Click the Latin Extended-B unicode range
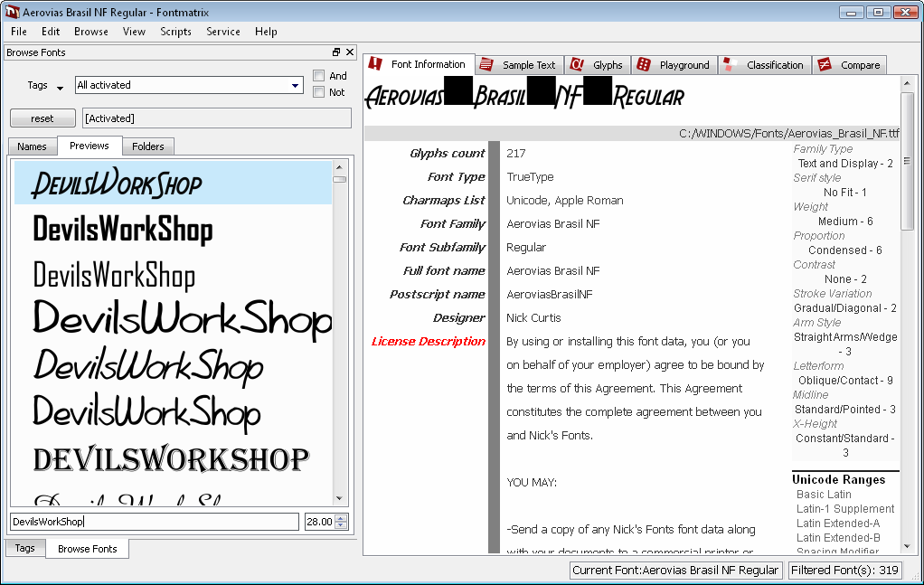The height and width of the screenshot is (585, 924). pyautogui.click(x=838, y=538)
